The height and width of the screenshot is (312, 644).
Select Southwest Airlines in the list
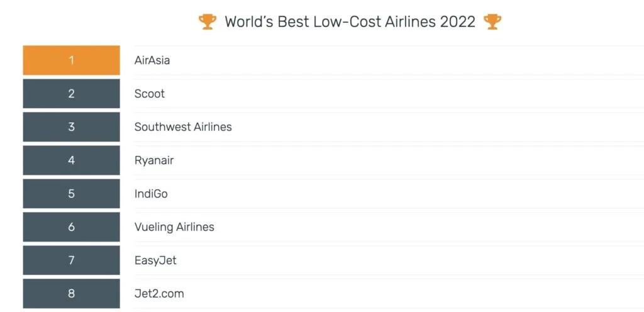[x=183, y=127]
